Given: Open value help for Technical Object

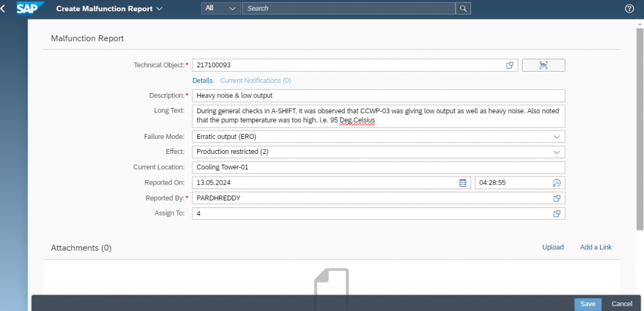Looking at the screenshot, I should coord(509,65).
